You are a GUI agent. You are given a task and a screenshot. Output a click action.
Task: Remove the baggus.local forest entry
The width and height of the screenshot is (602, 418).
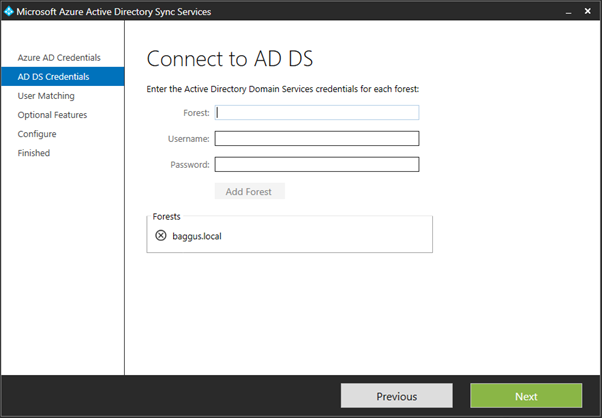point(162,236)
